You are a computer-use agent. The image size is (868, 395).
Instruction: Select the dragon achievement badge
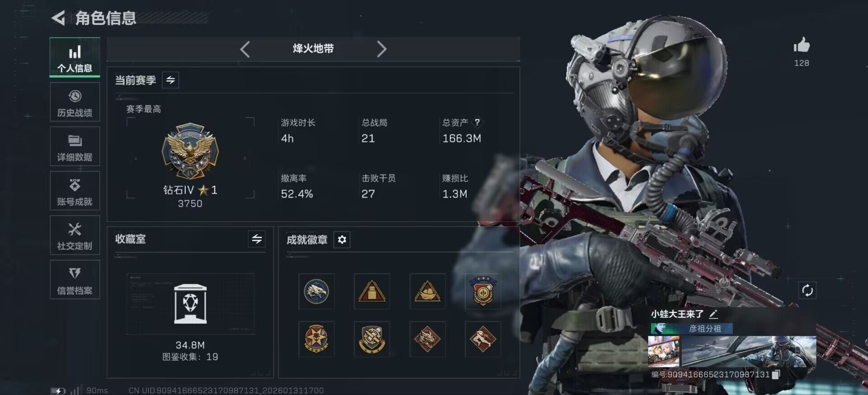(x=427, y=339)
